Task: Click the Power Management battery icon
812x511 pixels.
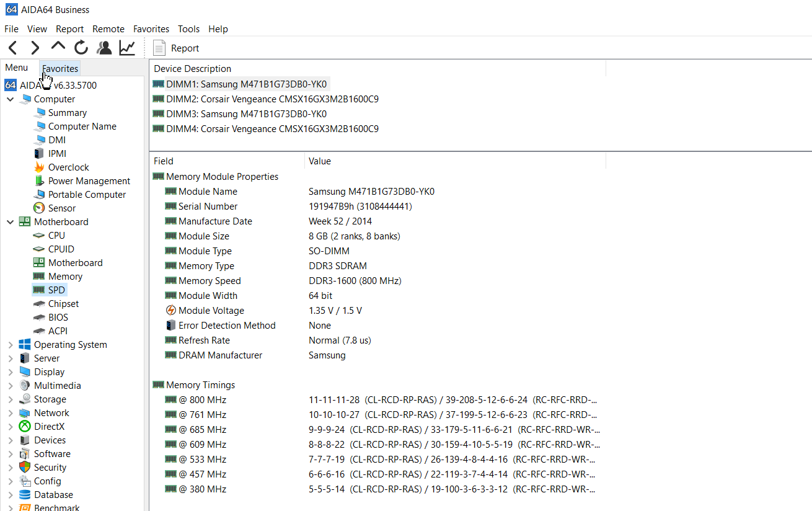Action: pyautogui.click(x=39, y=180)
